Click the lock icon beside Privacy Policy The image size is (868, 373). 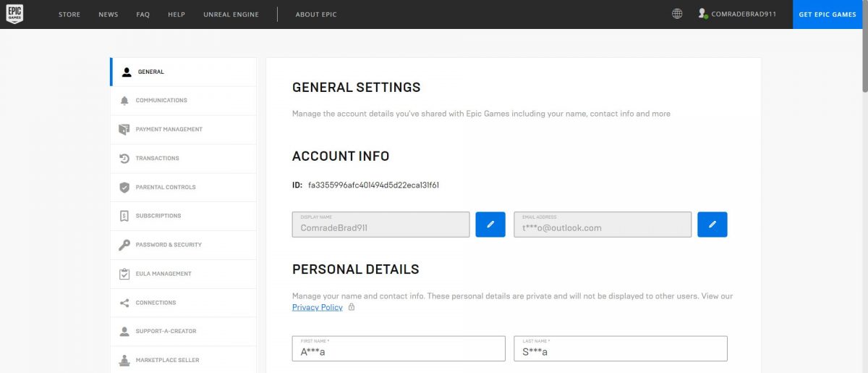[352, 307]
